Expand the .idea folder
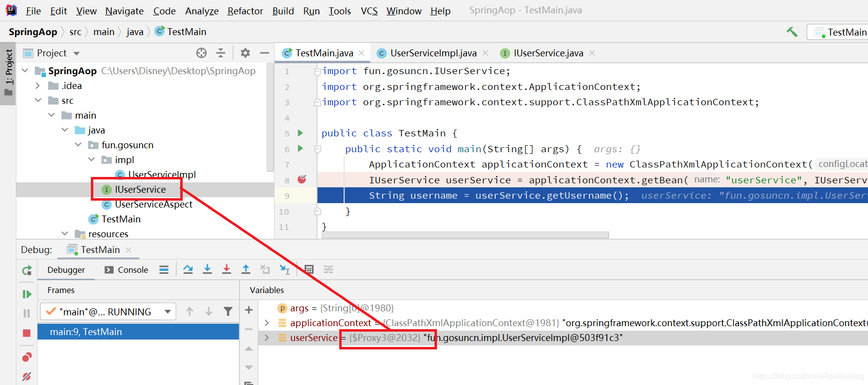 pos(38,86)
